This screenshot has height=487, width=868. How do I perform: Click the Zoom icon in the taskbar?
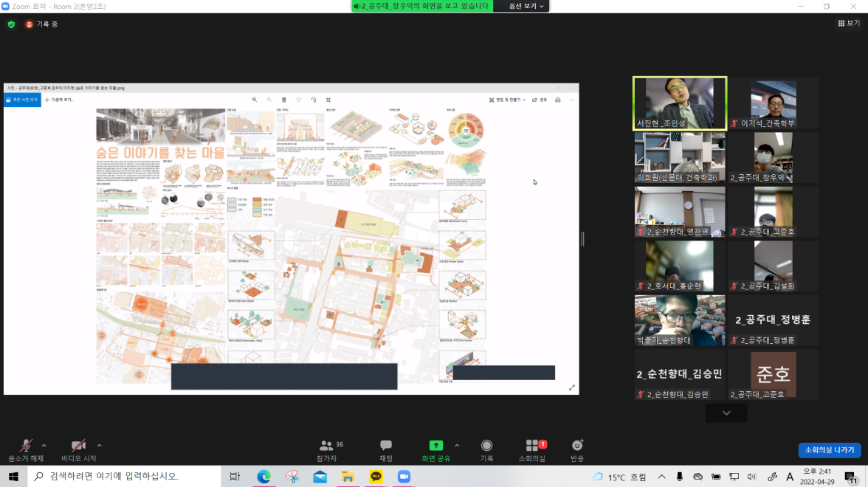pyautogui.click(x=404, y=477)
